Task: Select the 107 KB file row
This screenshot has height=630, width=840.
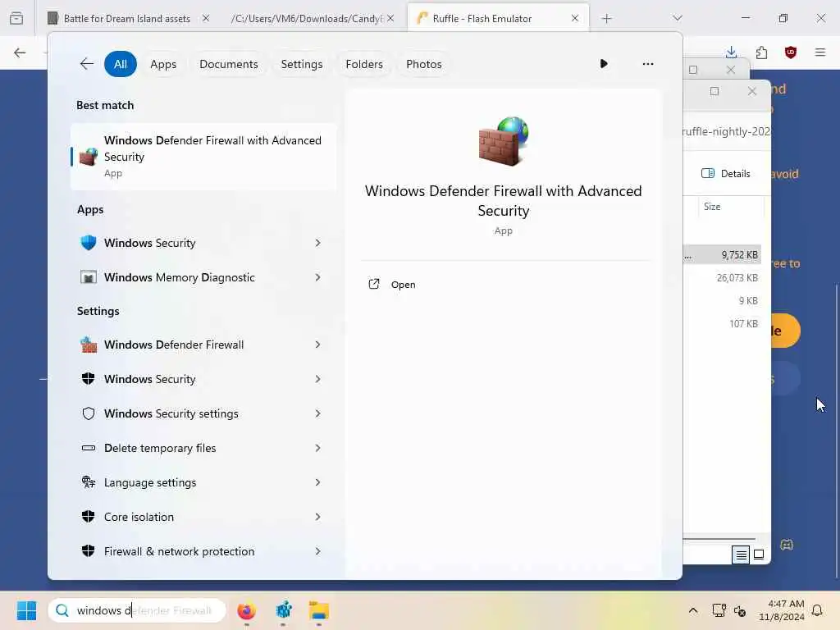Action: (x=722, y=323)
